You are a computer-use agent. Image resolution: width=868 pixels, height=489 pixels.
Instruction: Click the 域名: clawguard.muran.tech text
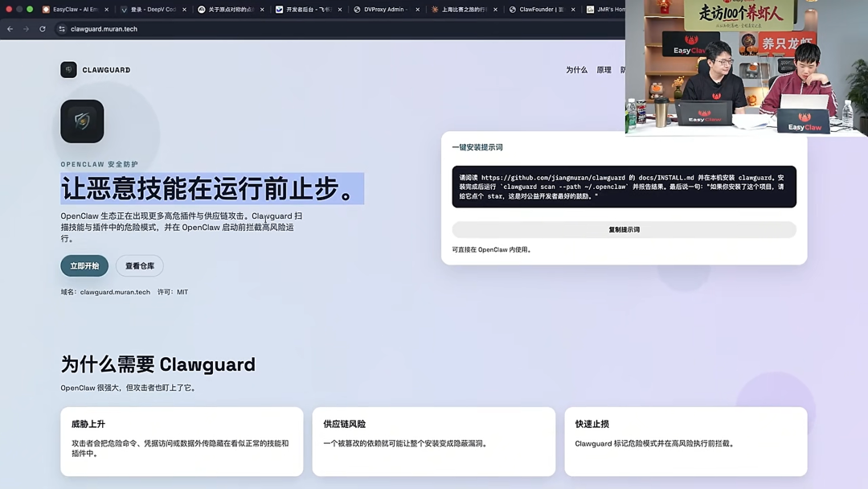coord(105,292)
